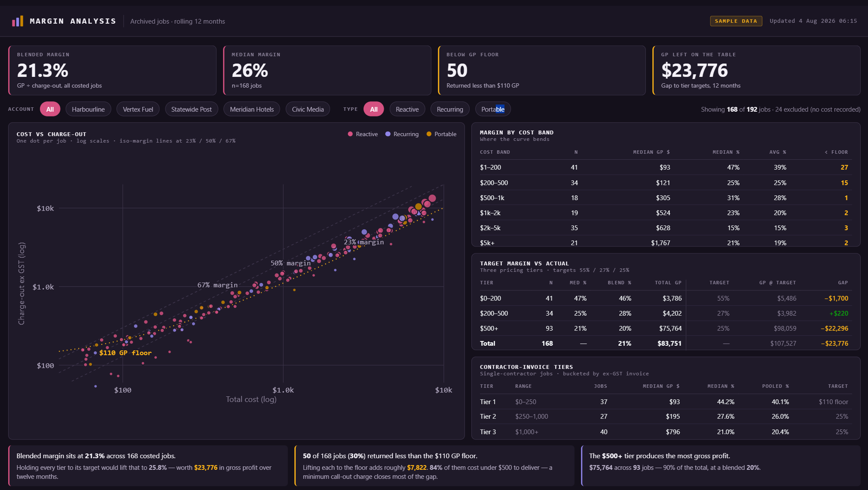868x490 pixels.
Task: Sort cost band table by < Floor header
Action: point(836,152)
